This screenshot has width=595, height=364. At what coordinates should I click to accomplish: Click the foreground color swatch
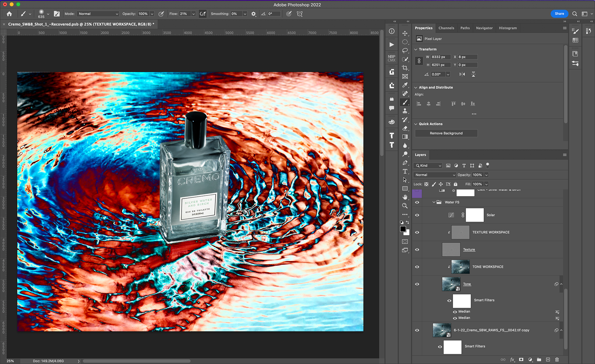403,229
